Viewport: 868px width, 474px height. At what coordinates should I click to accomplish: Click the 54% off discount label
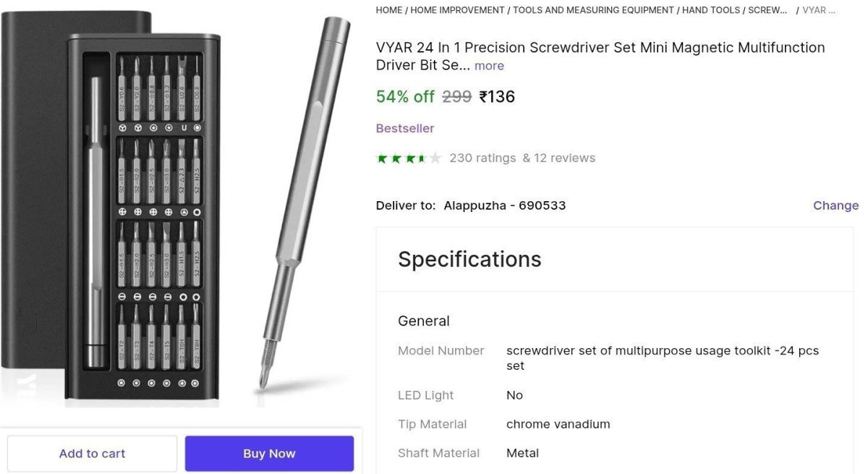[x=405, y=96]
